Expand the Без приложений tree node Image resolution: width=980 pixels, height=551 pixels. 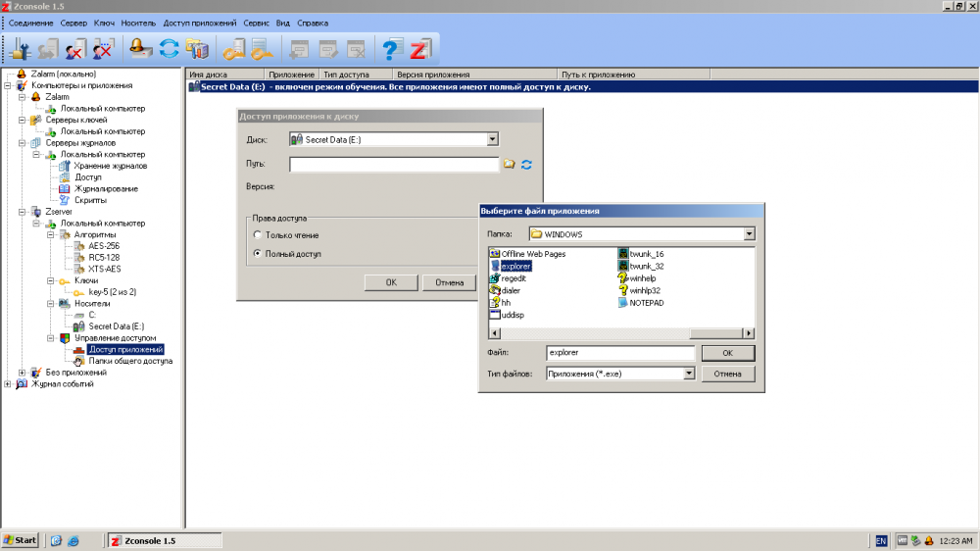pyautogui.click(x=22, y=373)
